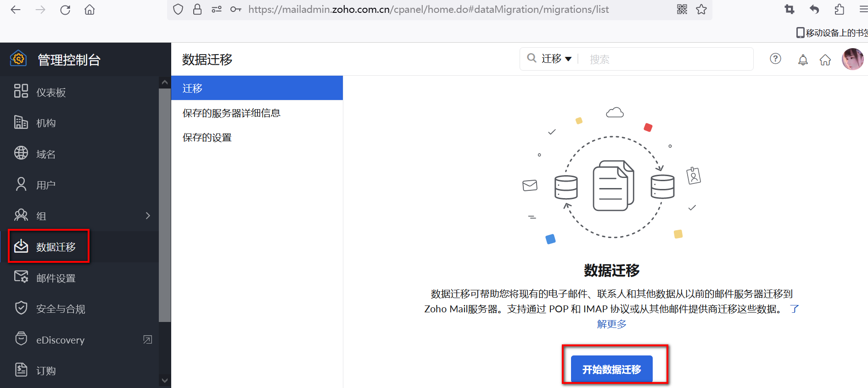Screen dimensions: 868x388
Task: Open 仪表板 in the sidebar
Action: [x=79, y=92]
